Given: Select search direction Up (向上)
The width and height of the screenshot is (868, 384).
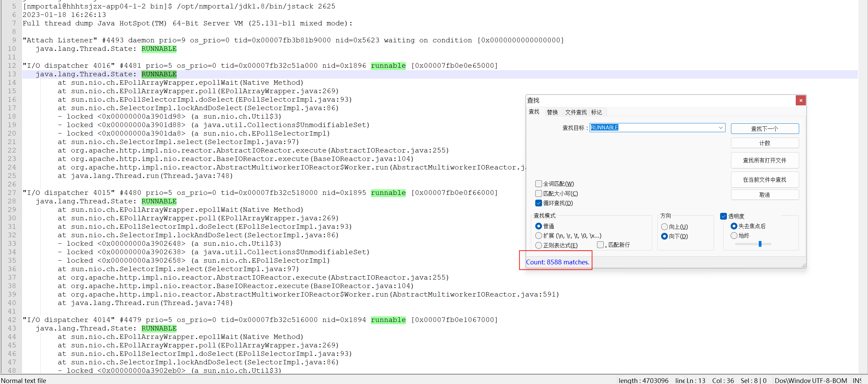Looking at the screenshot, I should 664,227.
